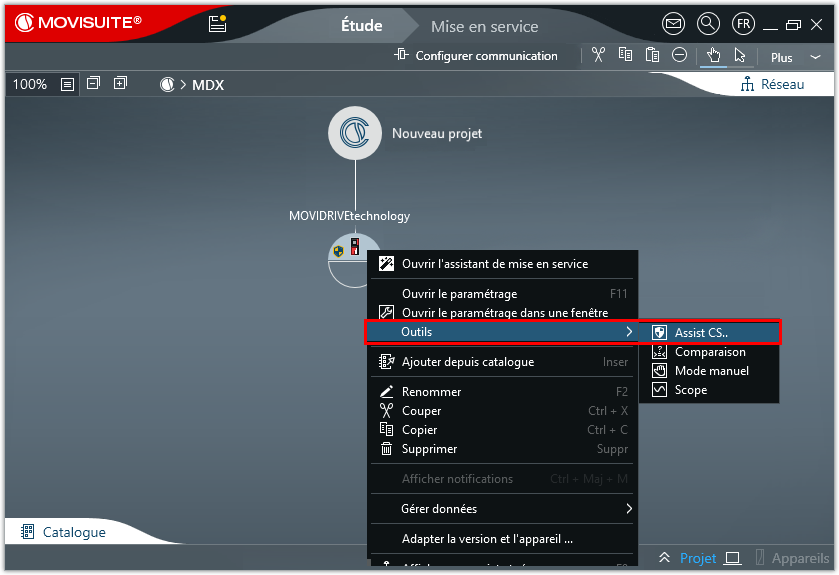Image resolution: width=839 pixels, height=575 pixels.
Task: Choose Scope in the tools submenu
Action: (x=690, y=390)
